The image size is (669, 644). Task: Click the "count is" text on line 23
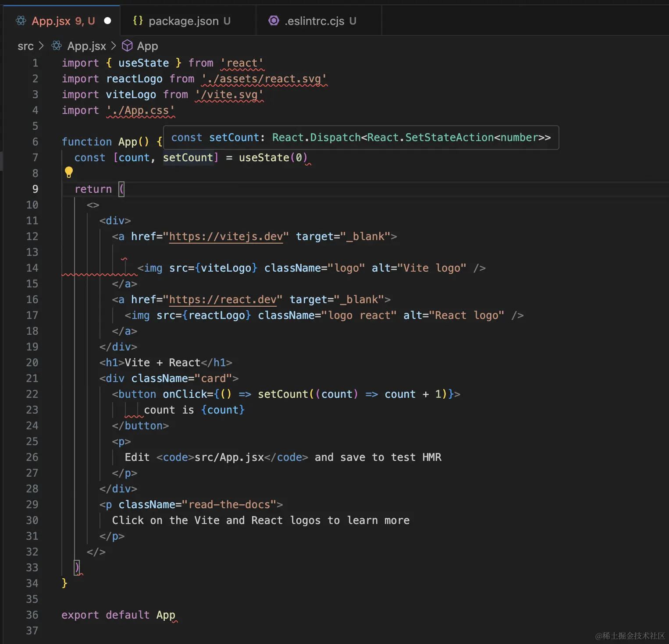click(169, 410)
